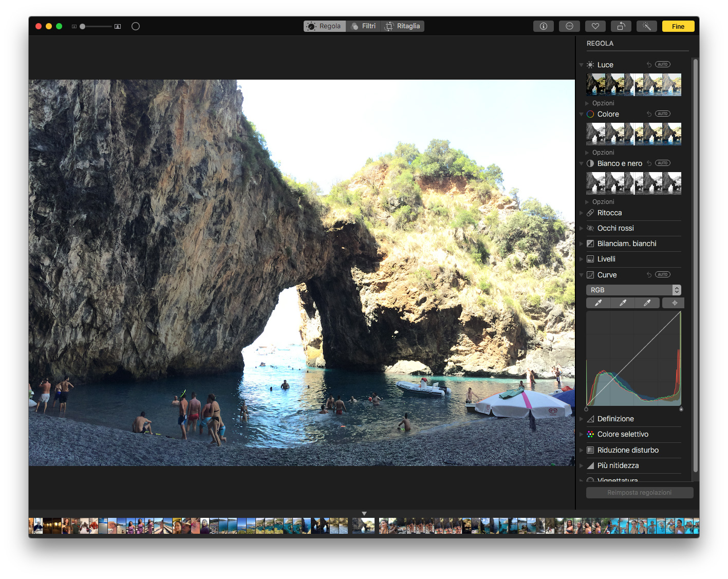Switch to the Ritaglia tab
Screen dimensions: 728x579
pos(403,26)
